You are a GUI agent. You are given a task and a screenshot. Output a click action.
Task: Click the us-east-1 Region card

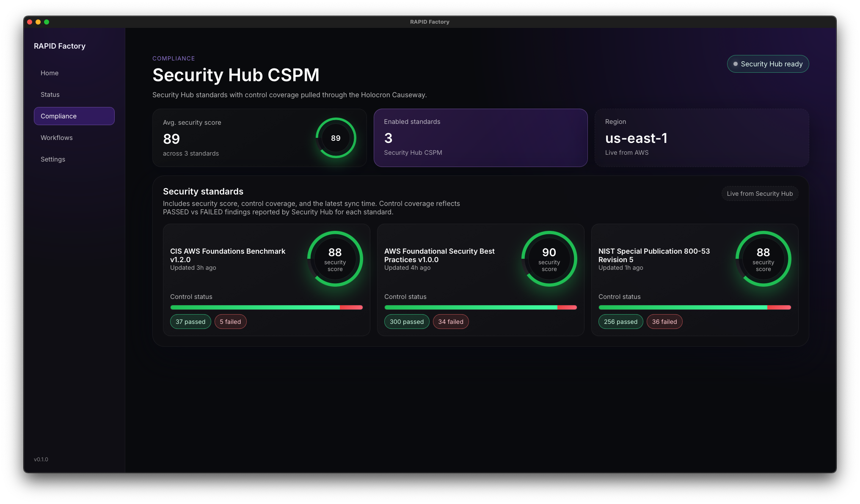click(702, 138)
